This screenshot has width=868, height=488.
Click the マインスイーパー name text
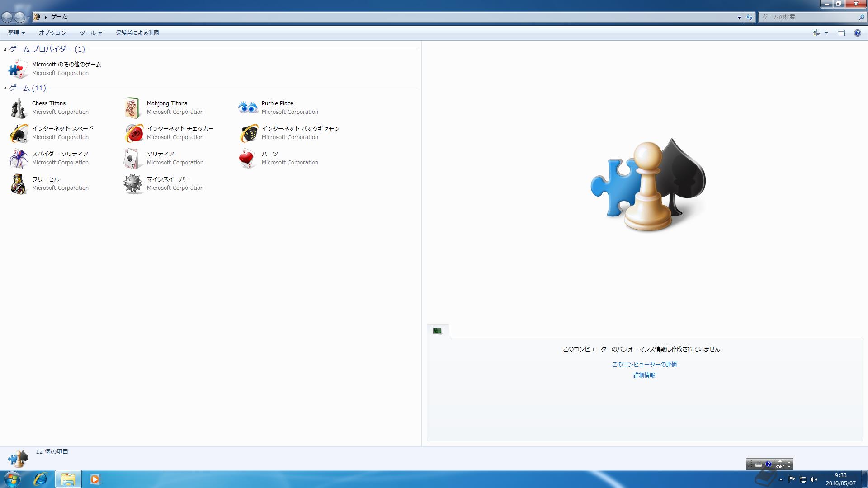tap(169, 179)
